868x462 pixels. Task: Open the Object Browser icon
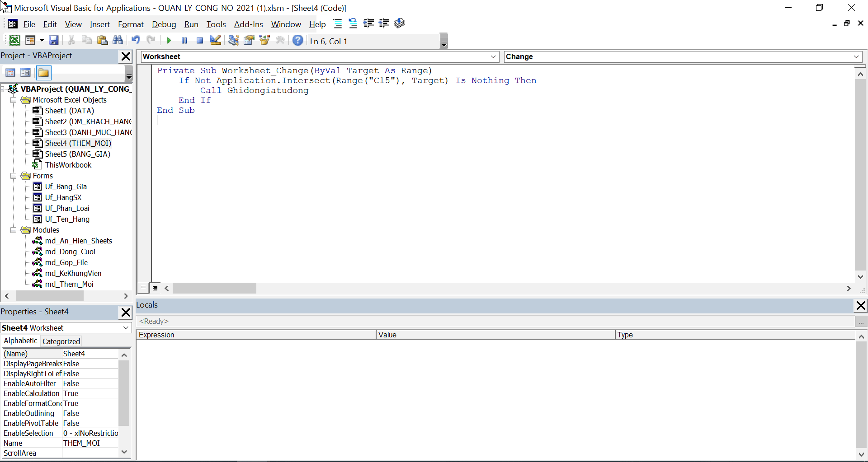click(x=264, y=41)
